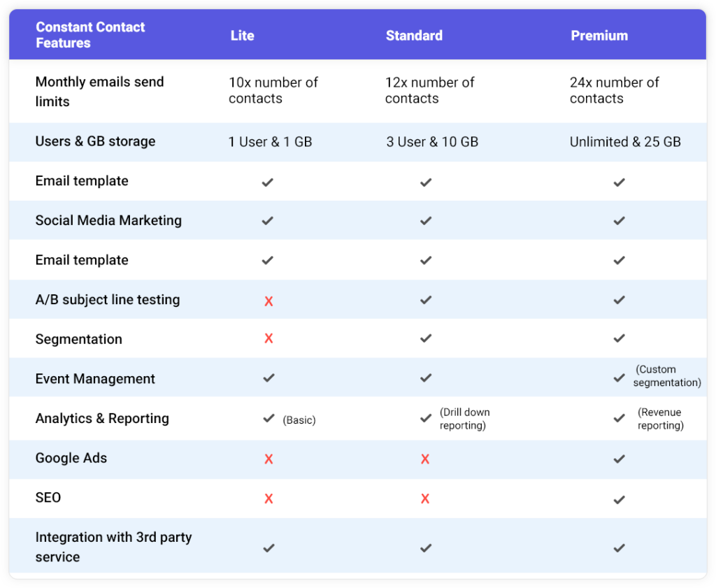Expand the Drill down reporting note
Screen dimensions: 716x588
(465, 417)
